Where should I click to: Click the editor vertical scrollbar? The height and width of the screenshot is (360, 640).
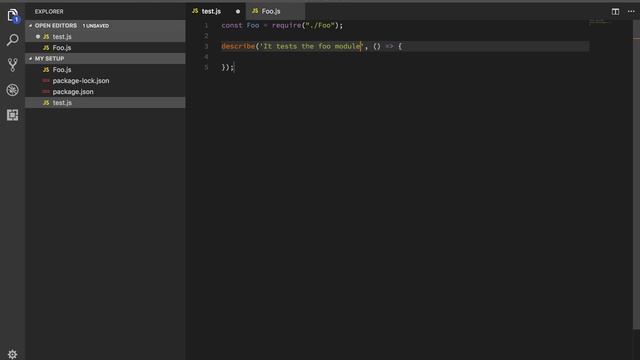point(636,175)
